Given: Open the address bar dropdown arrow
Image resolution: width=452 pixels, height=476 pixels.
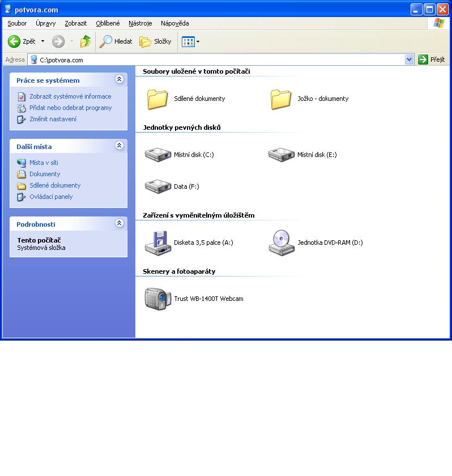Looking at the screenshot, I should tap(410, 59).
